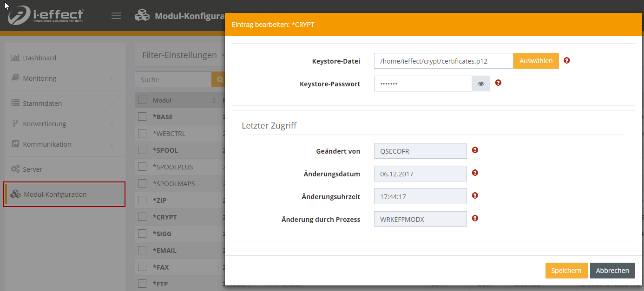Click the hamburger menu icon in header
Viewport: 644px width, 291px height.
pos(116,16)
